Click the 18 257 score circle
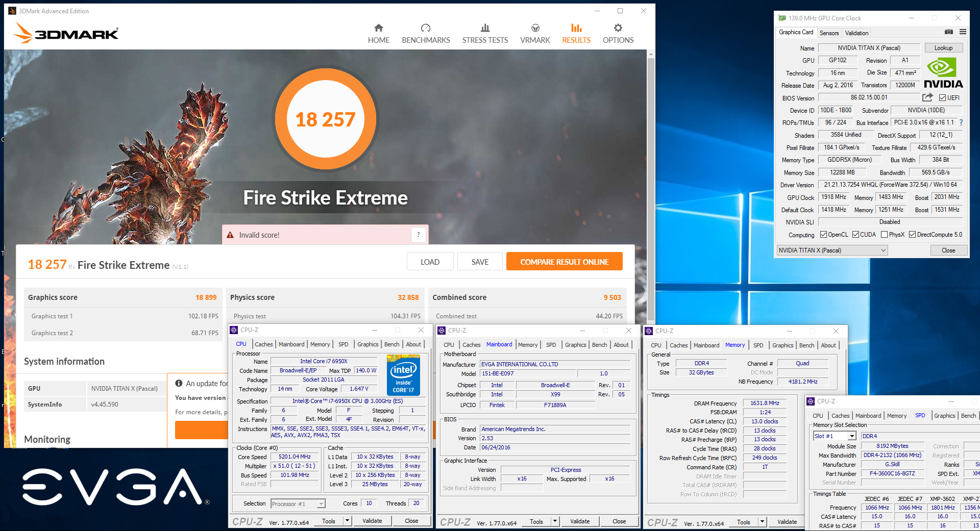Screen dimensions: 980x531 click(x=325, y=119)
